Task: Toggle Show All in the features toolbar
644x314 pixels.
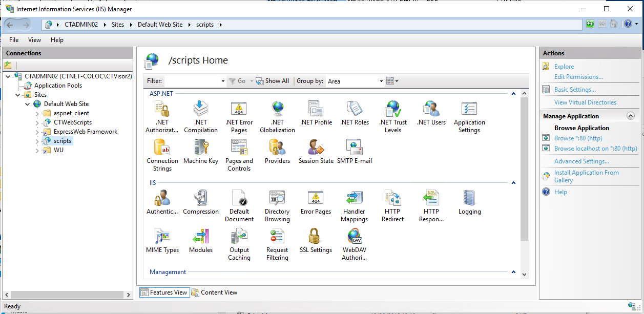Action: [273, 80]
